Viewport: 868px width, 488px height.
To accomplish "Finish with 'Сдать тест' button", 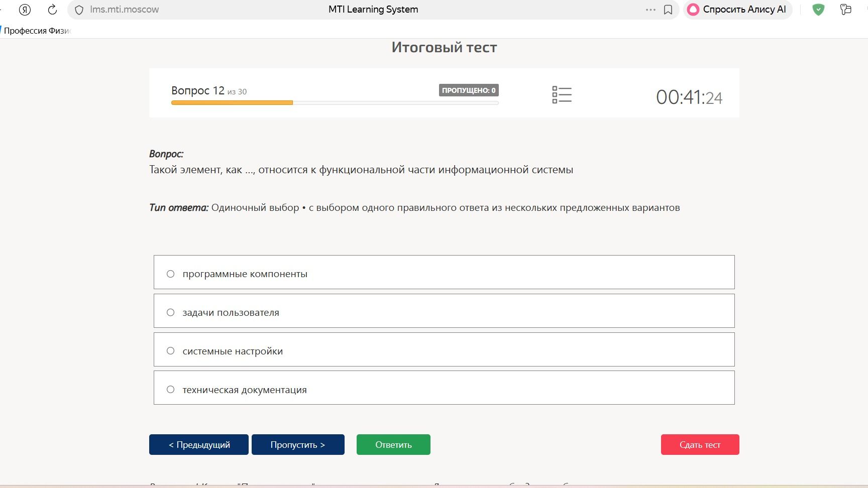I will click(700, 445).
